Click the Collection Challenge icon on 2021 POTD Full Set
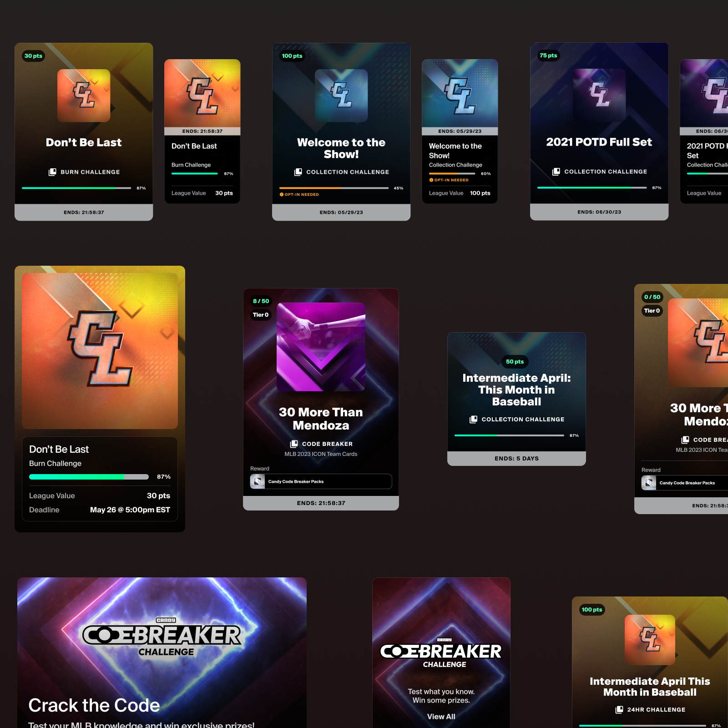This screenshot has height=728, width=728. coord(556,172)
